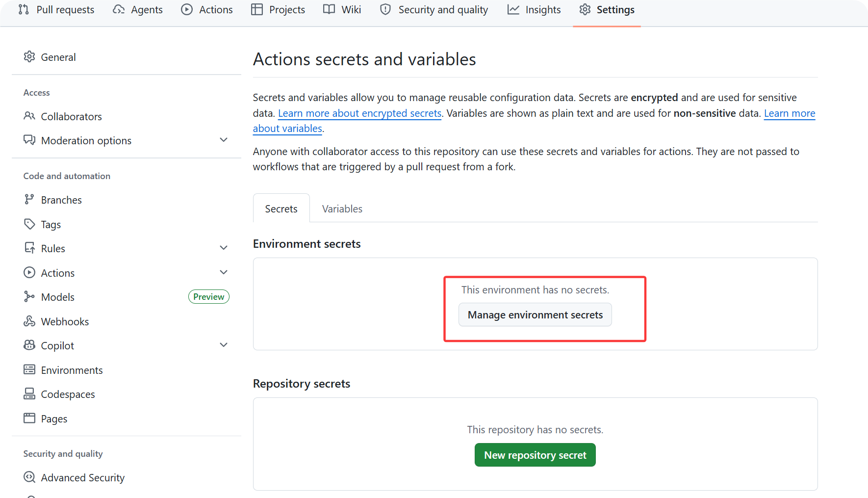Open Learn more about encrypted secrets link
This screenshot has width=868, height=498.
[359, 113]
